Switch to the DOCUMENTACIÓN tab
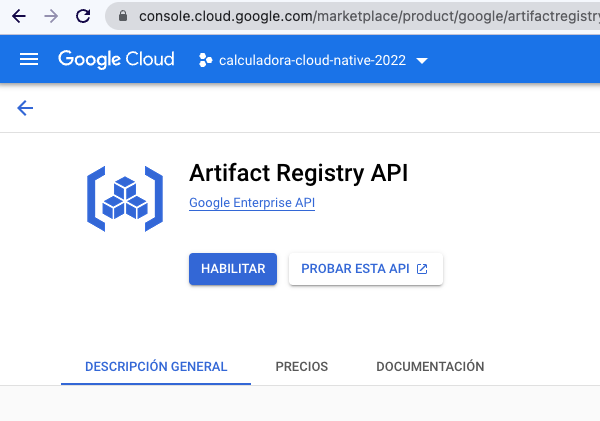Screen dimensions: 600x421 (x=430, y=367)
